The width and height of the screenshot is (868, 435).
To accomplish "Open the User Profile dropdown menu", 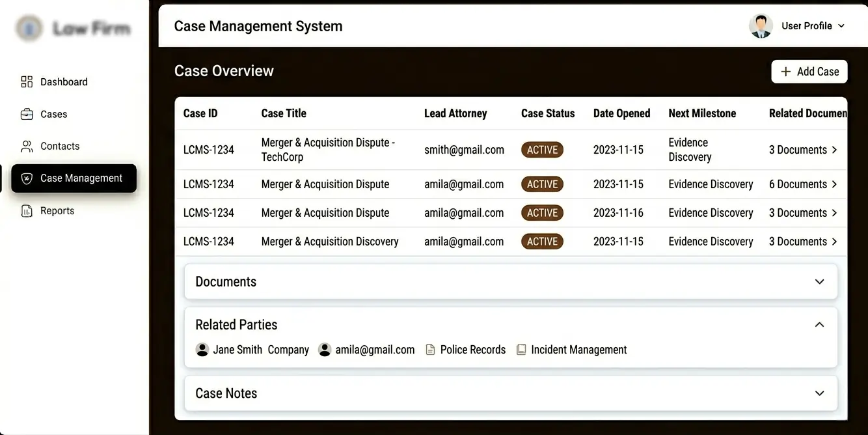I will pos(813,26).
